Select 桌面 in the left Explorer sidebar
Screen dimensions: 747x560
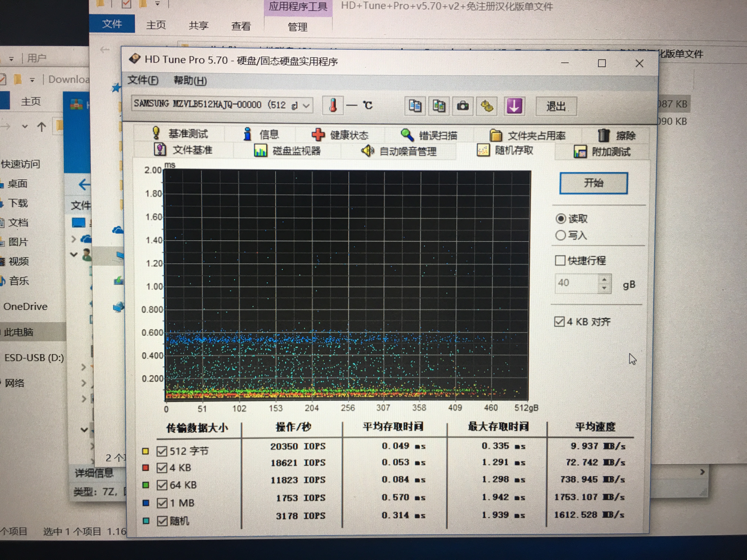[x=17, y=184]
